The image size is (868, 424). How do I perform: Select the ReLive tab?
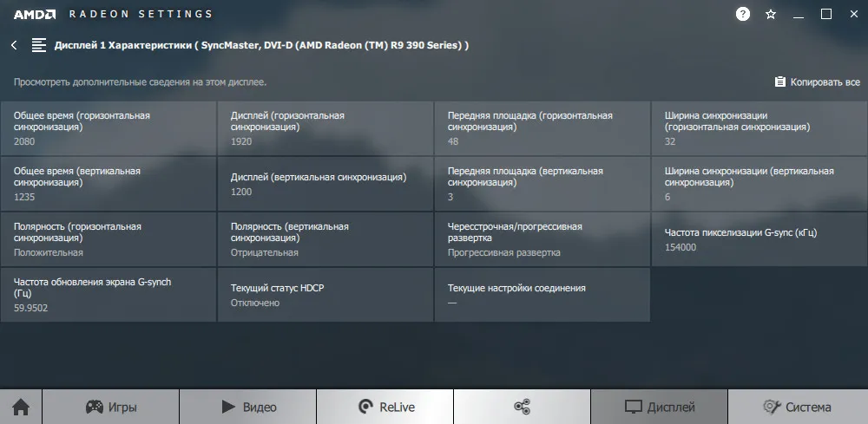[385, 407]
